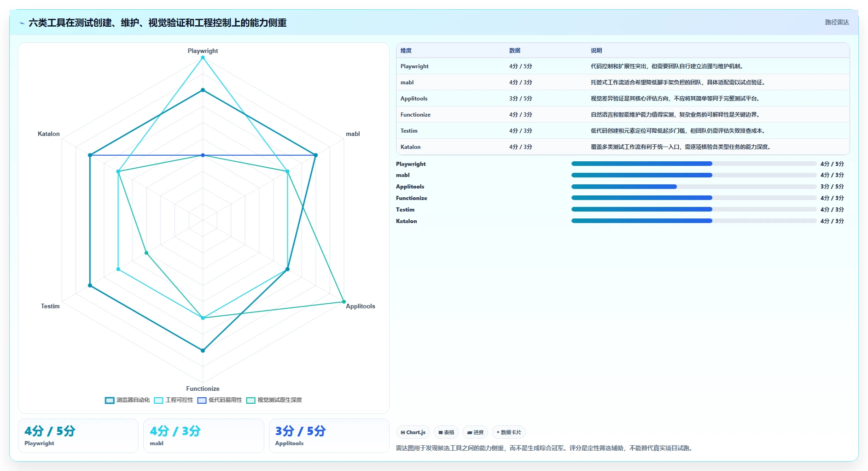Click the top Playwright data point on radar

(x=203, y=58)
